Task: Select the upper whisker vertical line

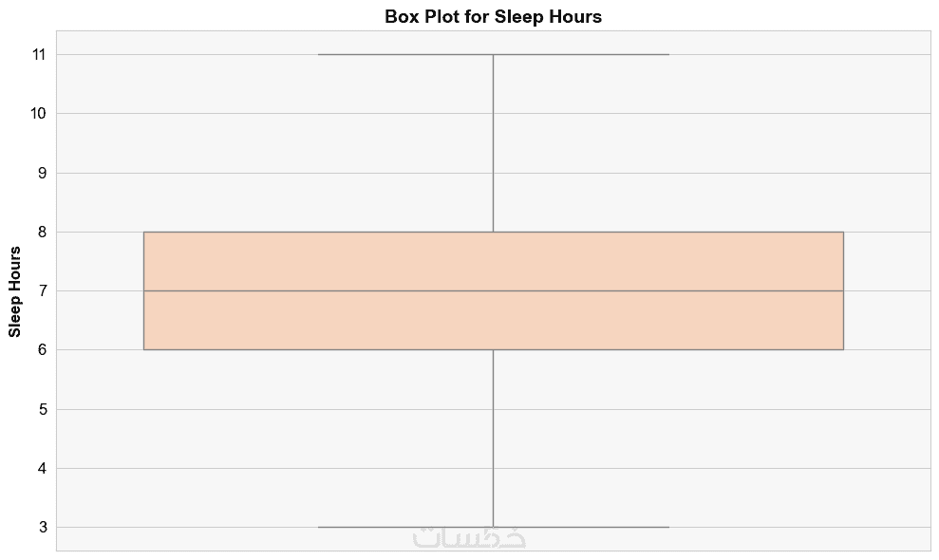Action: coord(493,142)
